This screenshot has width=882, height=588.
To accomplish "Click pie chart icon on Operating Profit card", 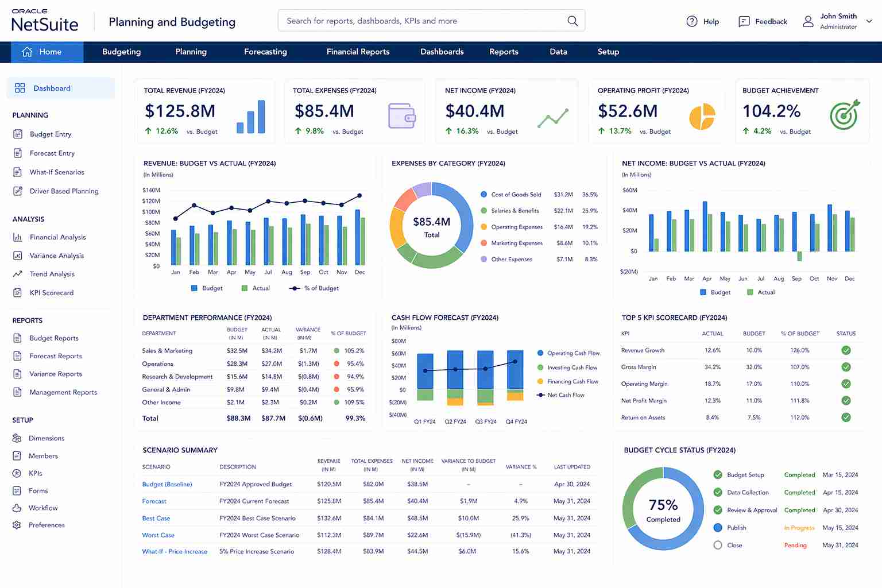I will (x=702, y=117).
